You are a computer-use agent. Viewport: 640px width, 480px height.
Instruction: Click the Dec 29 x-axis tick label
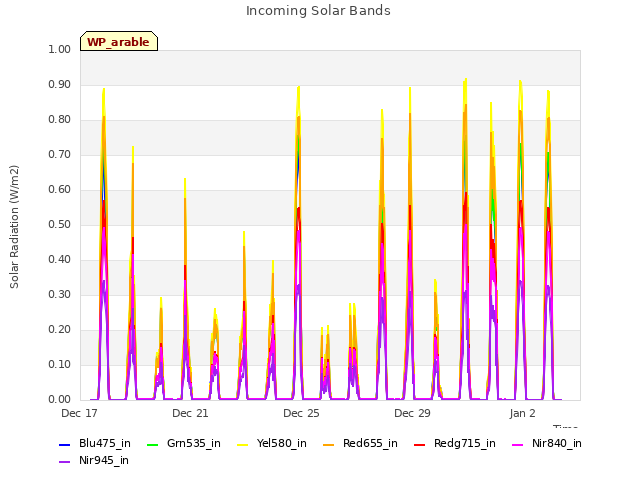click(412, 413)
